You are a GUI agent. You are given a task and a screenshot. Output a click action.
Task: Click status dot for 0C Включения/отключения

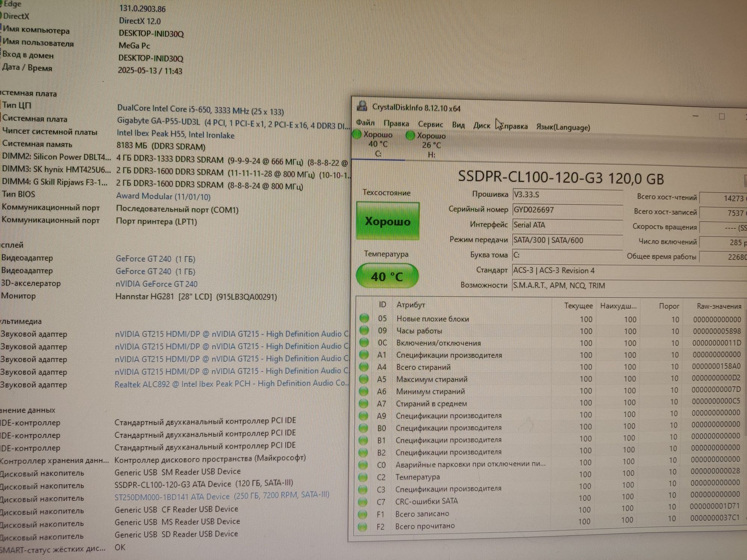(x=364, y=343)
